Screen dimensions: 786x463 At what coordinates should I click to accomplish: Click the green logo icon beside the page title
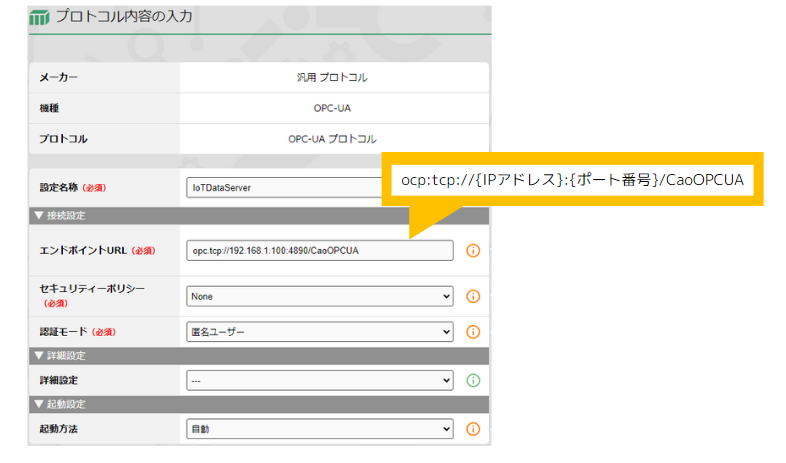click(x=40, y=17)
